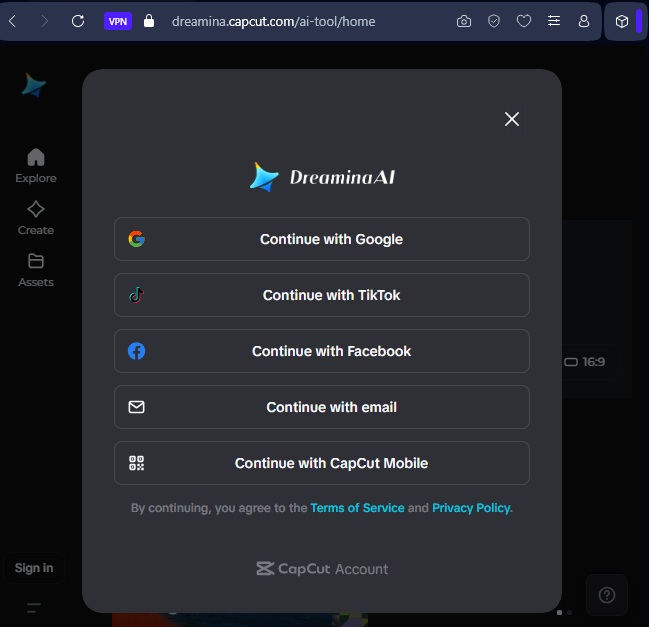Screen dimensions: 649x627
Task: Toggle the browser VPN badge
Action: pos(118,21)
